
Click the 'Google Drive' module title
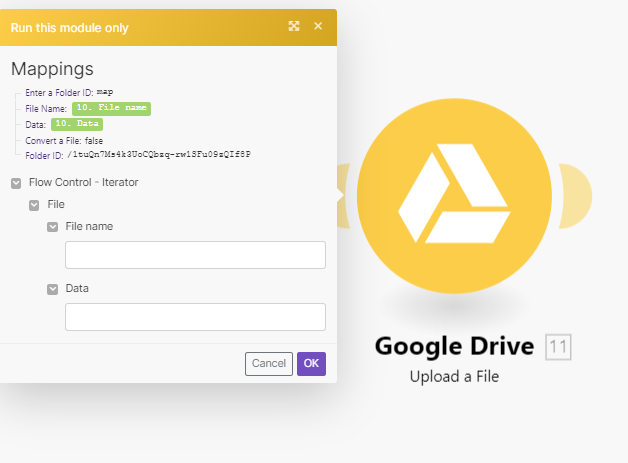pos(454,346)
